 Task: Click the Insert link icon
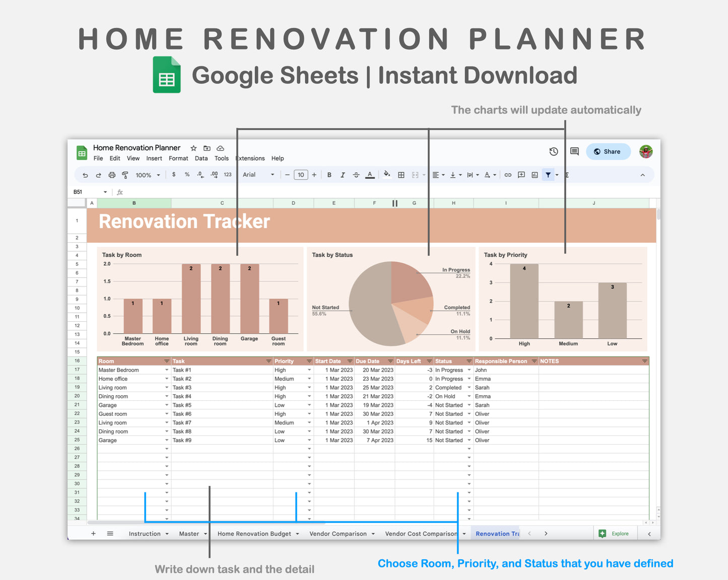pos(508,175)
